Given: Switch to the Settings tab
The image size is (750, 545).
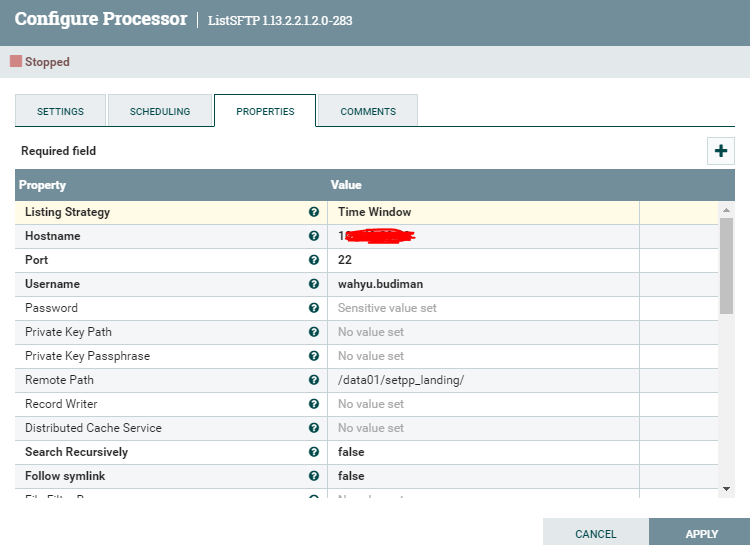Looking at the screenshot, I should [60, 111].
